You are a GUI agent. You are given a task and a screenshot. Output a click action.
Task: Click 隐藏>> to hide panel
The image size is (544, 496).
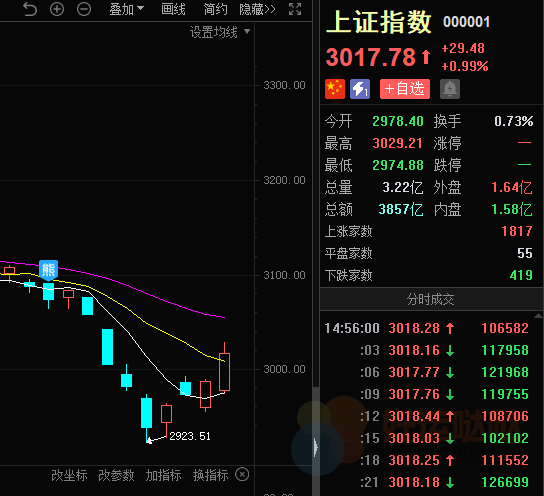coord(257,9)
